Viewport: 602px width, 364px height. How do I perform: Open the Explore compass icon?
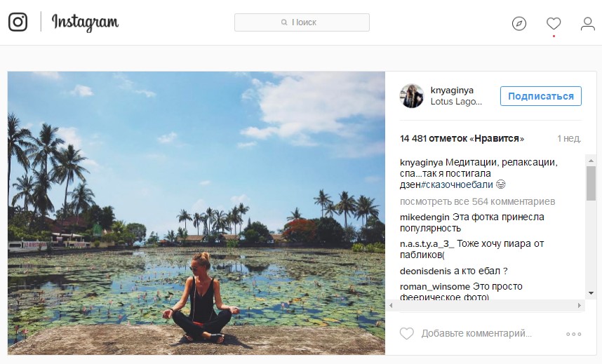(519, 23)
